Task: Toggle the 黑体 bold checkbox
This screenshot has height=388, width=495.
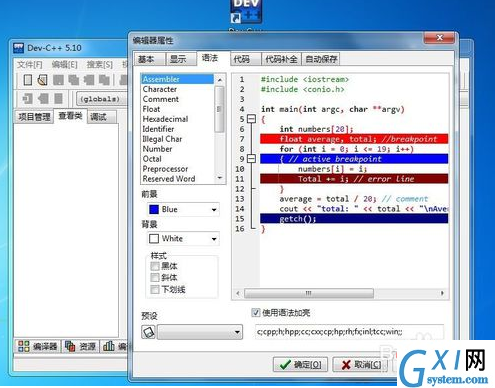Action: [154, 266]
